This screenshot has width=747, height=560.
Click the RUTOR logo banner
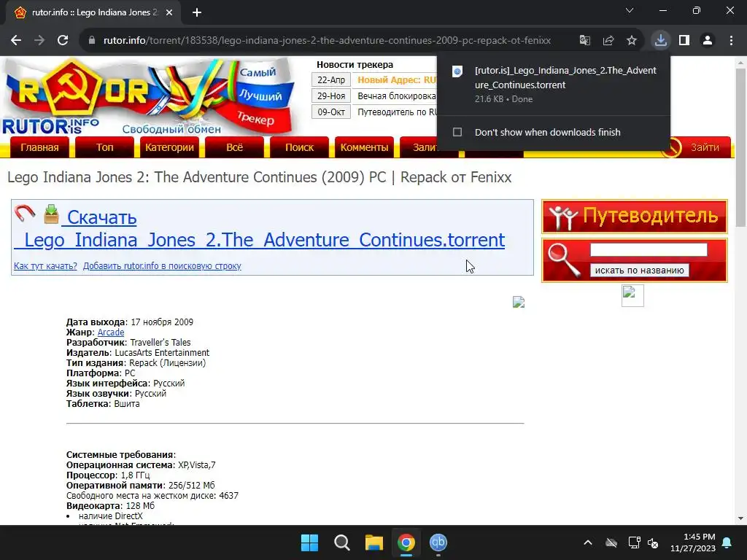tap(150, 96)
